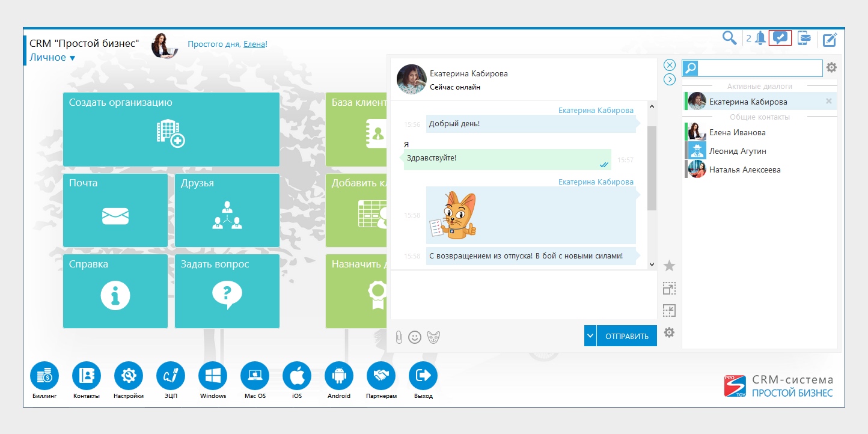Mark chat as favorite with star

click(669, 266)
